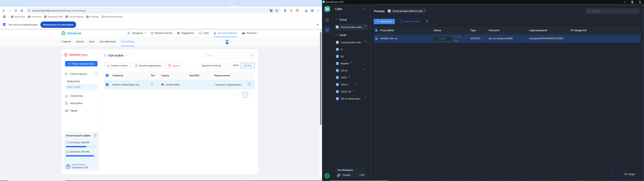Click the ZennoBrowser ZB logo icon

click(x=327, y=9)
